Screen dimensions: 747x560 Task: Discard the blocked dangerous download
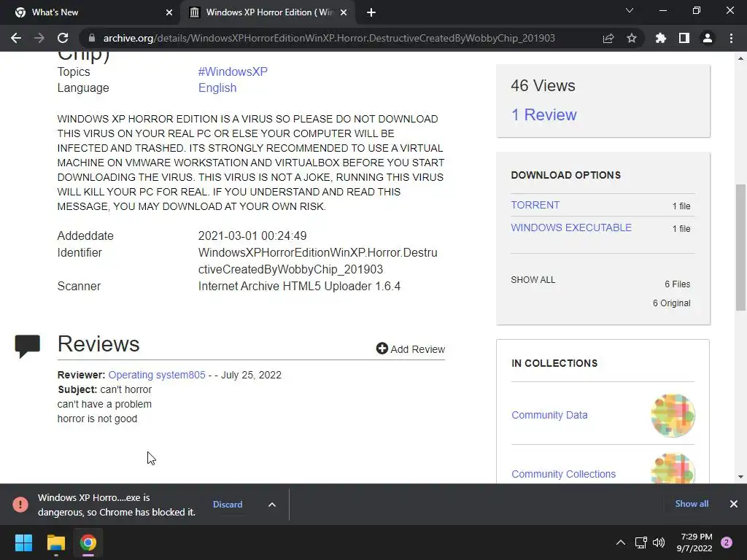point(228,505)
